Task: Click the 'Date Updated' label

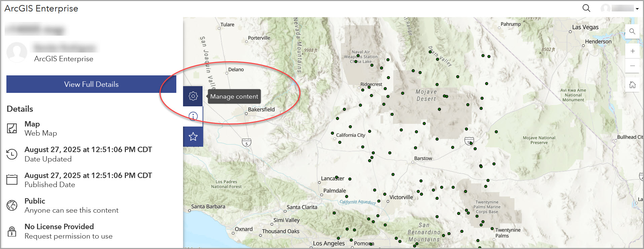Action: tap(48, 159)
